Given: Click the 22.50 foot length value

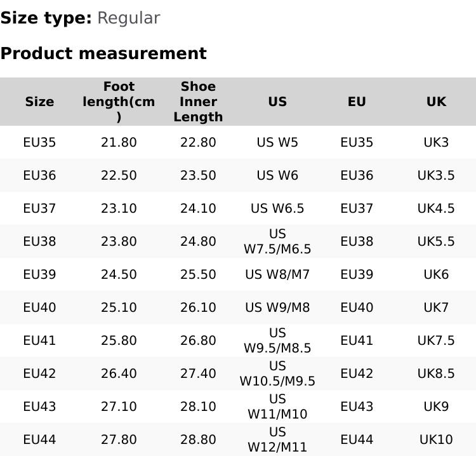Looking at the screenshot, I should [119, 175].
